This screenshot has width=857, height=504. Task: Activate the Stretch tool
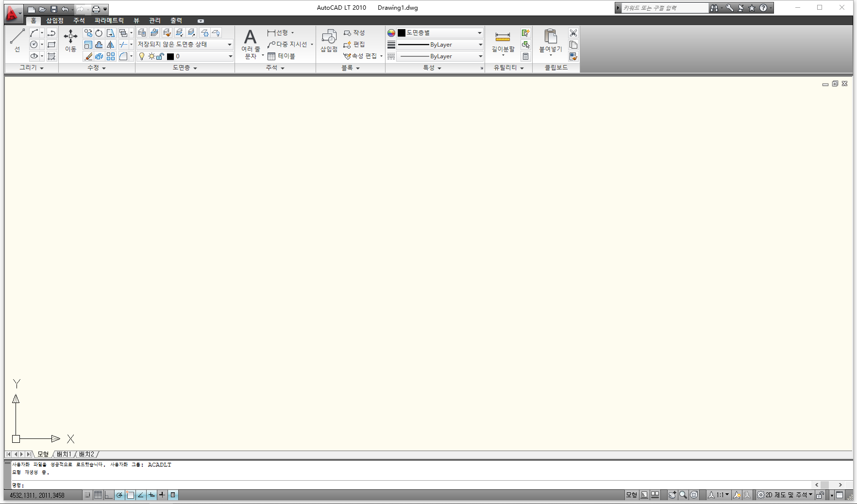tap(111, 33)
